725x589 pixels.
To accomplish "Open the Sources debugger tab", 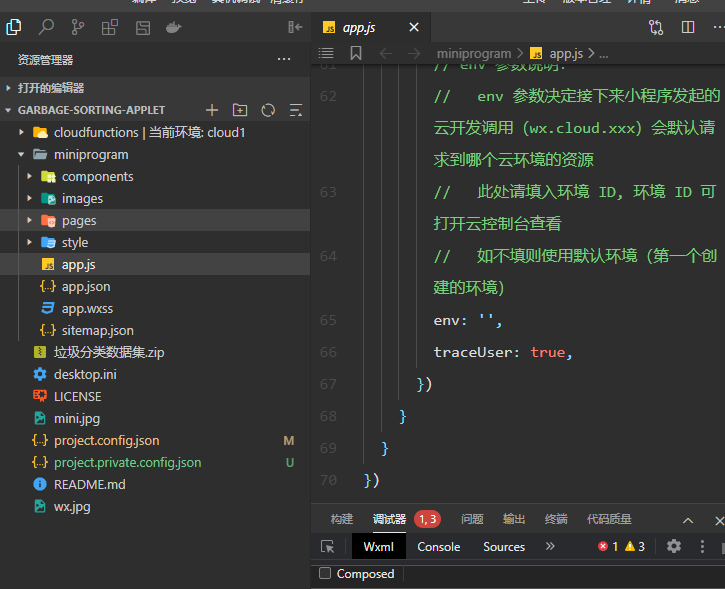I will 504,546.
